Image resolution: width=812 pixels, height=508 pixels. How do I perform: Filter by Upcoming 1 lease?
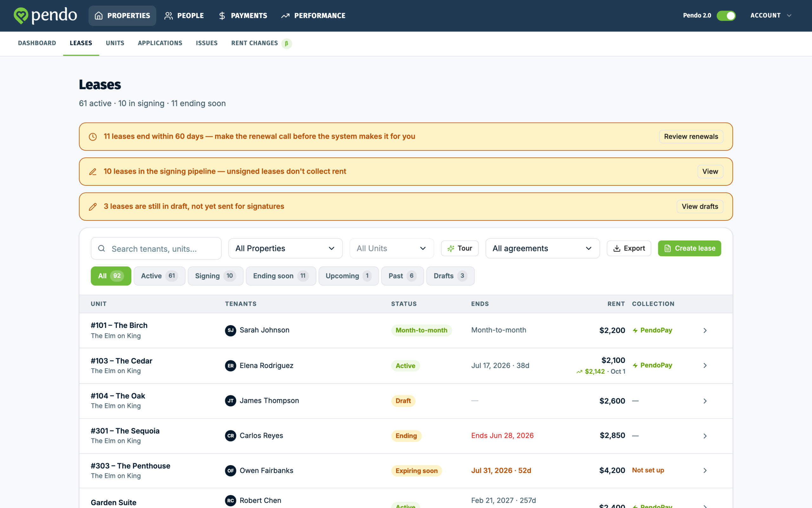[349, 276]
